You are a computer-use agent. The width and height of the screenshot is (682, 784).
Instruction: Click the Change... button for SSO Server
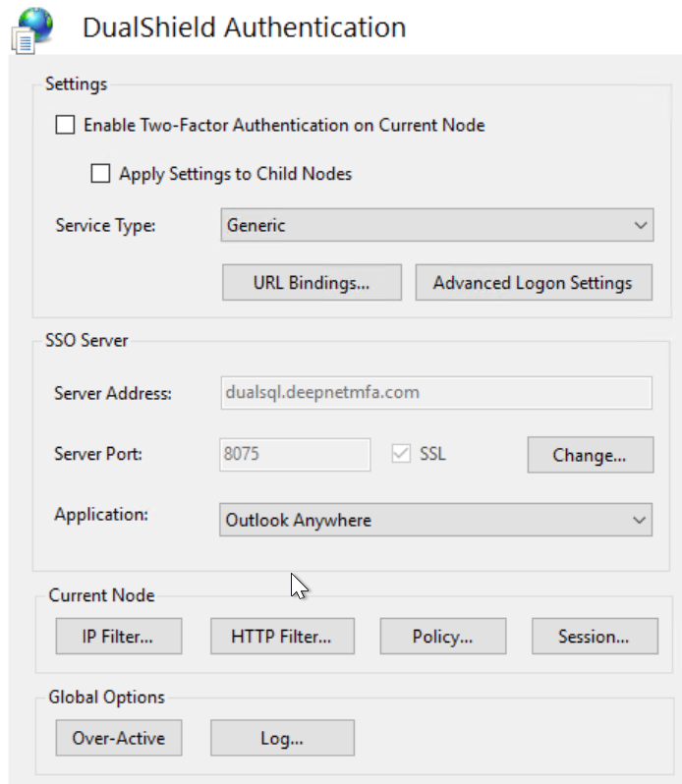coord(590,456)
